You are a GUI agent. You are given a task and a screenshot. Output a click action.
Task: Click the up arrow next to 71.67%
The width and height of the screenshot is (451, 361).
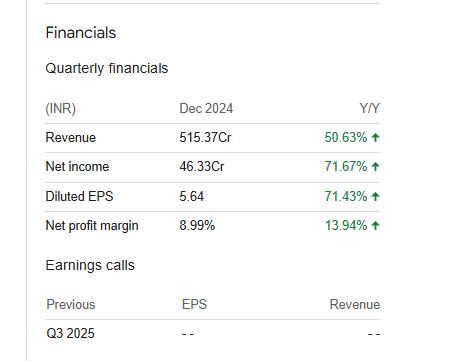pos(375,167)
